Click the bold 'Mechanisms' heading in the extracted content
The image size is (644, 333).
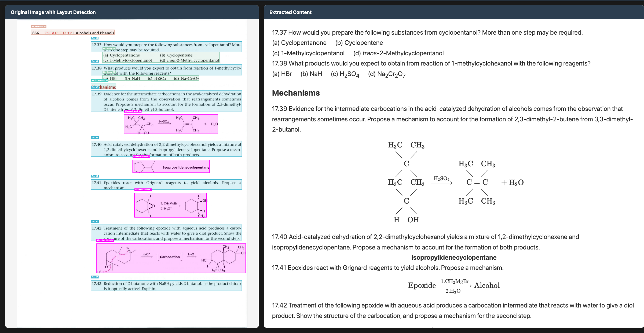[x=296, y=93]
